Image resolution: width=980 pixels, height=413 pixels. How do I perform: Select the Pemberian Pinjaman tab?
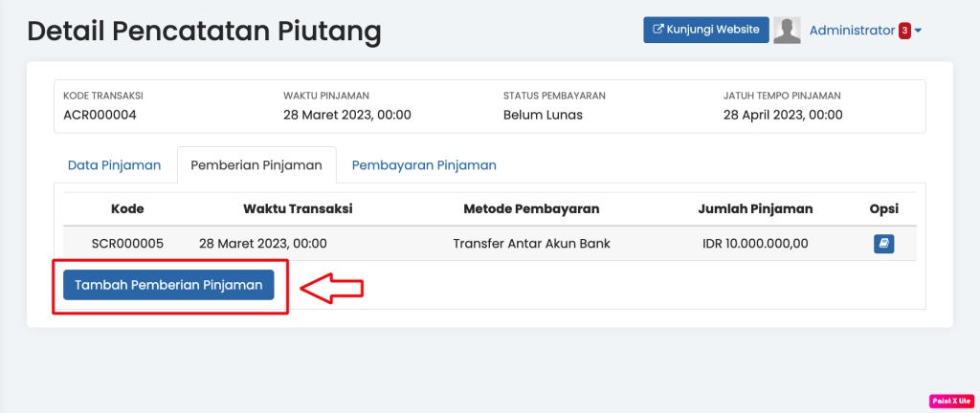point(256,165)
